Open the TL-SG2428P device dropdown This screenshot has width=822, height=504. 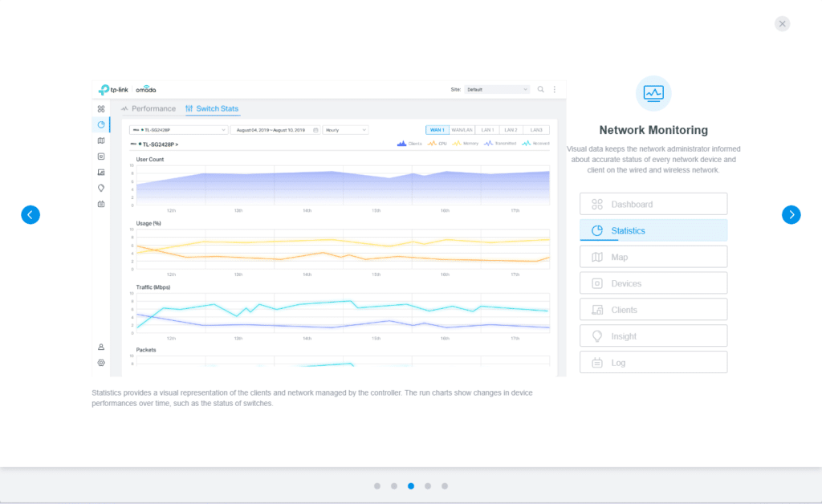178,129
